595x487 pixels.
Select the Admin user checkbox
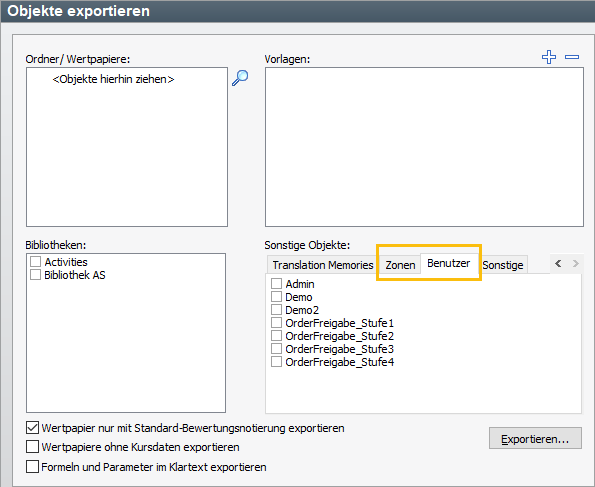point(276,284)
